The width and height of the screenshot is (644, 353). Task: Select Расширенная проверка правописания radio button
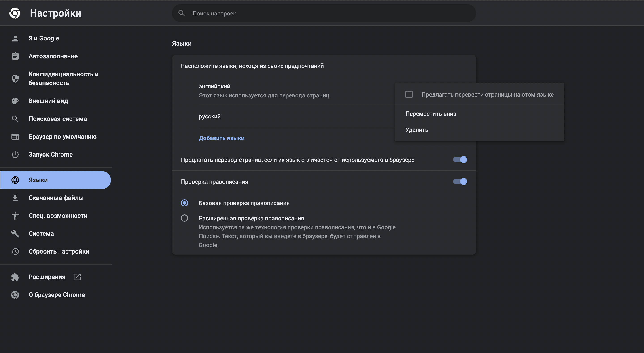coord(184,218)
